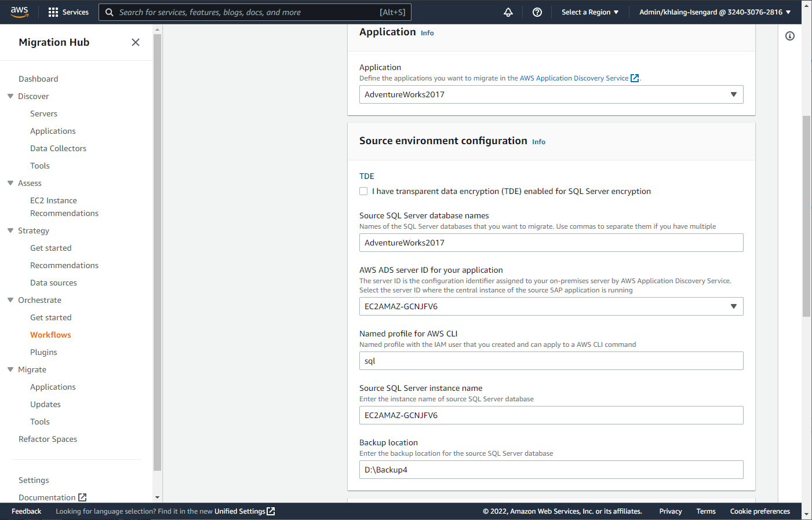Open Data Collectors page
This screenshot has width=812, height=520.
(58, 148)
